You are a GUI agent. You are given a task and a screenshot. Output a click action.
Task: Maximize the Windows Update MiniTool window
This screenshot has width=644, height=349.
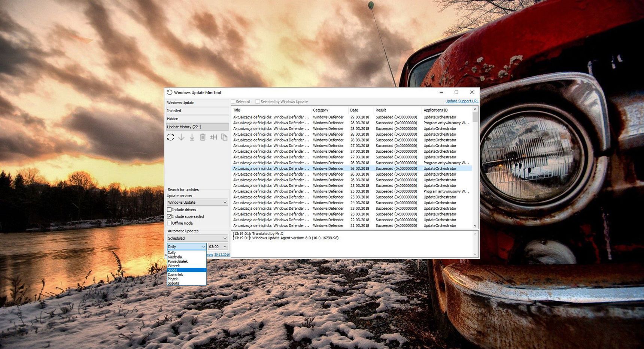(x=456, y=92)
